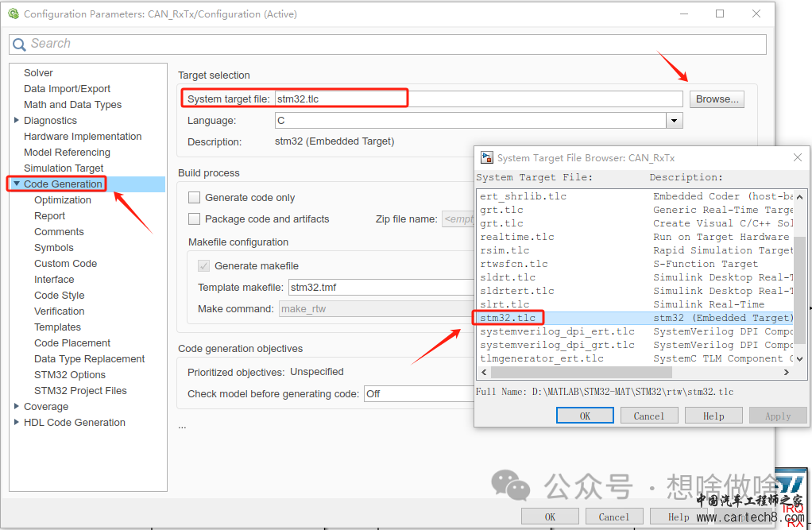Click the System Target File Browser title icon
The height and width of the screenshot is (530, 812).
tap(486, 157)
